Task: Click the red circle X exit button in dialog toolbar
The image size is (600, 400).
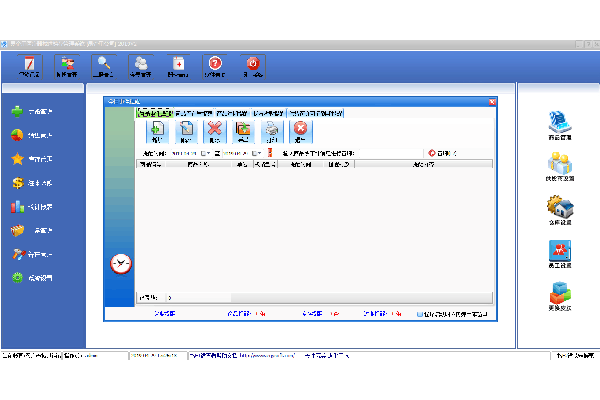Action: 301,132
